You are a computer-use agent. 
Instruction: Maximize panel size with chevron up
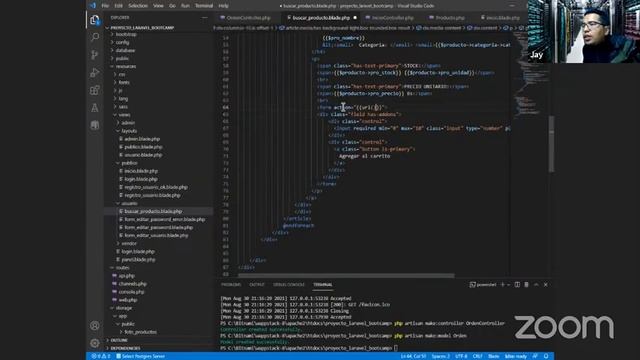tap(536, 284)
